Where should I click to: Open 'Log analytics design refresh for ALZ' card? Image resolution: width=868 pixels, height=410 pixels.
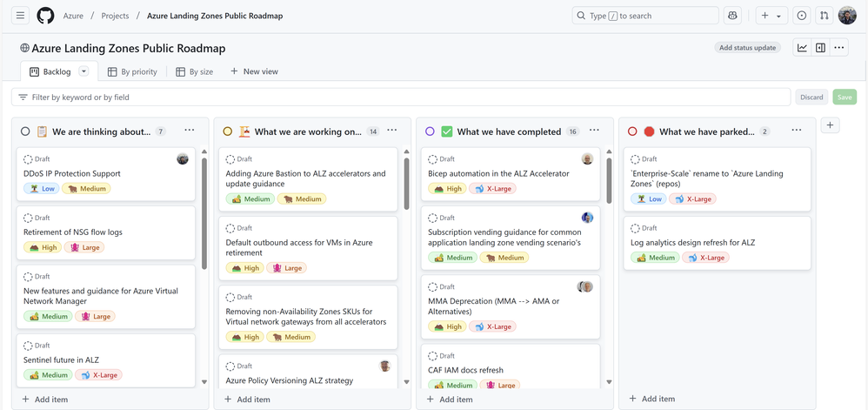click(693, 242)
